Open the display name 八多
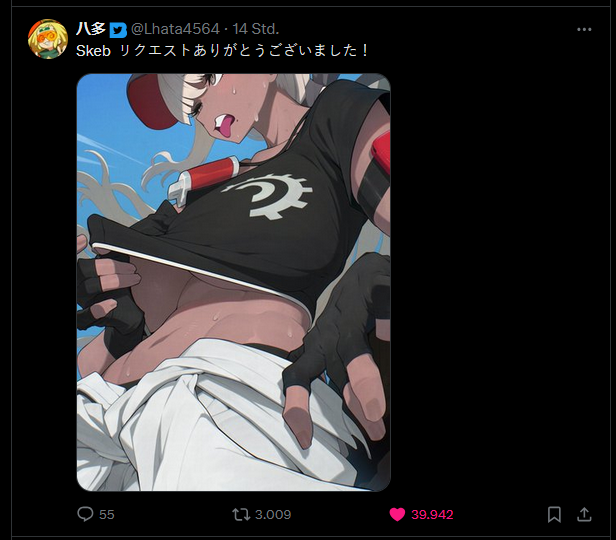The width and height of the screenshot is (616, 540). coord(91,29)
